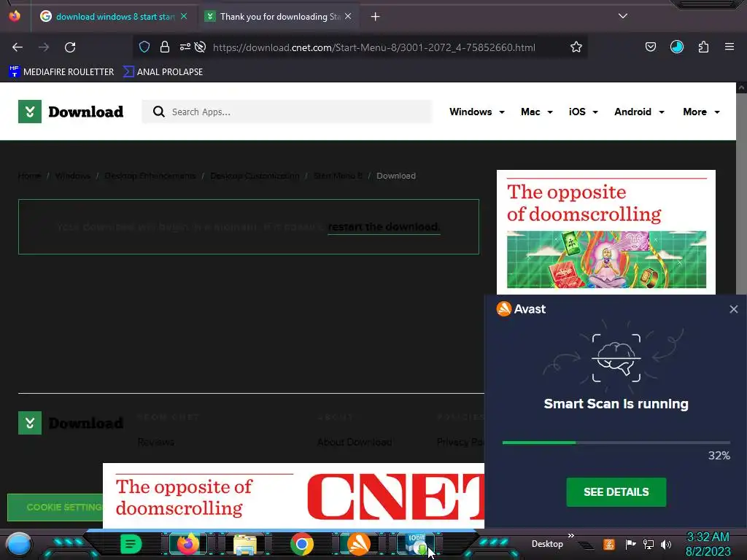
Task: Open the network tray icon
Action: click(648, 544)
